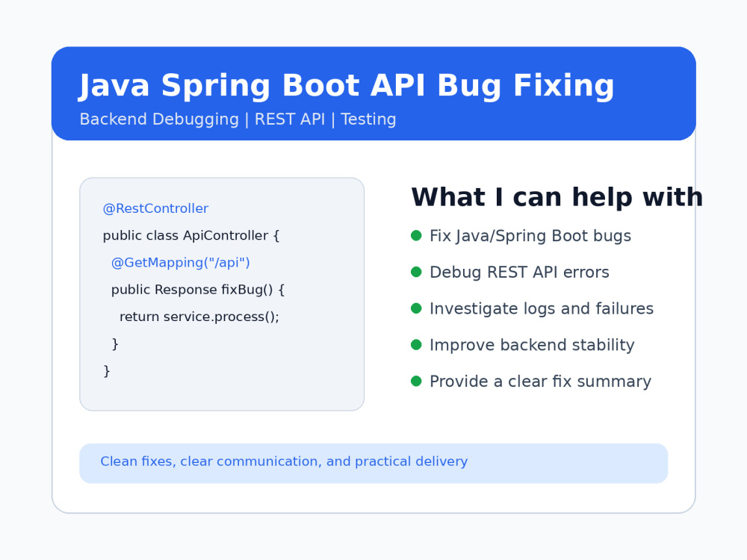Click the 'public Response fixBug() {' line
The image size is (747, 560).
coord(198,290)
